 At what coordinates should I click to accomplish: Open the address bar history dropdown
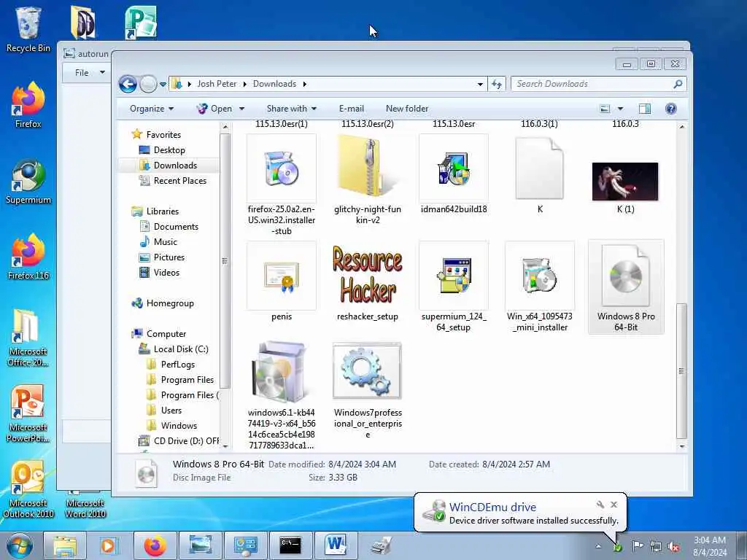[480, 85]
